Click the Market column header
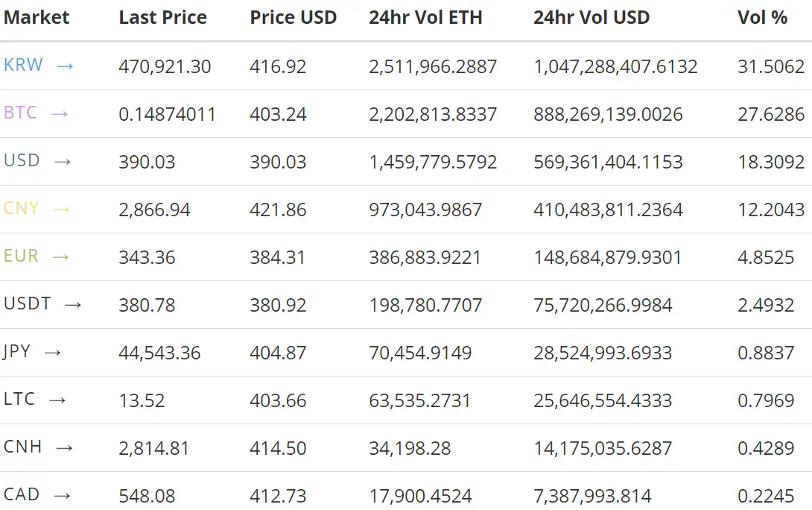 point(37,17)
